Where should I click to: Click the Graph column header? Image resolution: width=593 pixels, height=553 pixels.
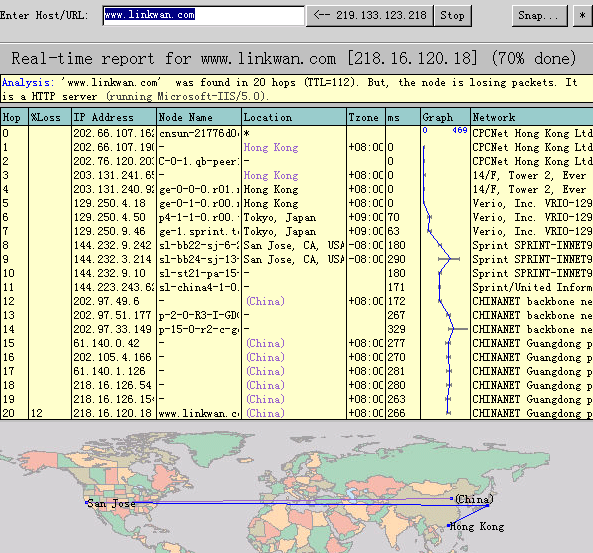[445, 117]
